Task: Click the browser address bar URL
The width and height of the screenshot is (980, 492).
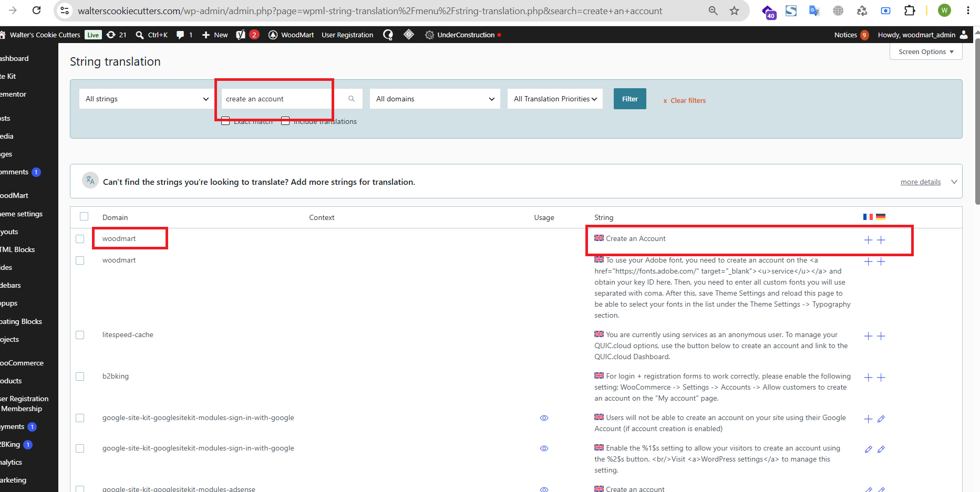Action: [370, 11]
